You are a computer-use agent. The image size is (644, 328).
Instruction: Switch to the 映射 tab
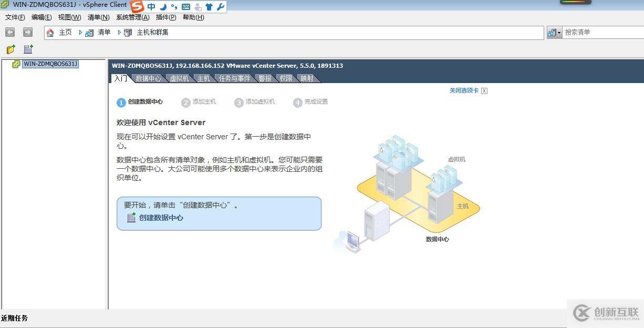coord(307,78)
